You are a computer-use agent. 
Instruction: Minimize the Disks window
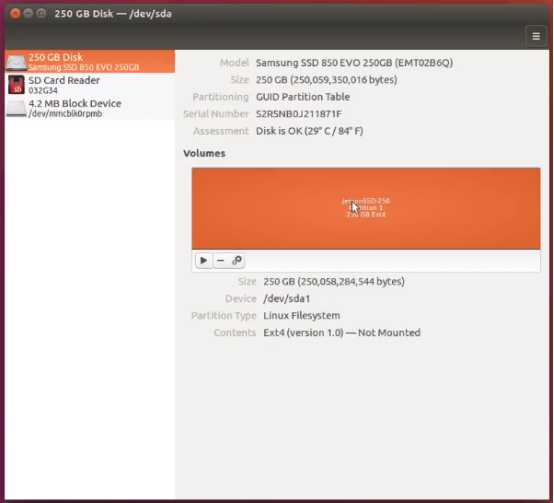28,13
